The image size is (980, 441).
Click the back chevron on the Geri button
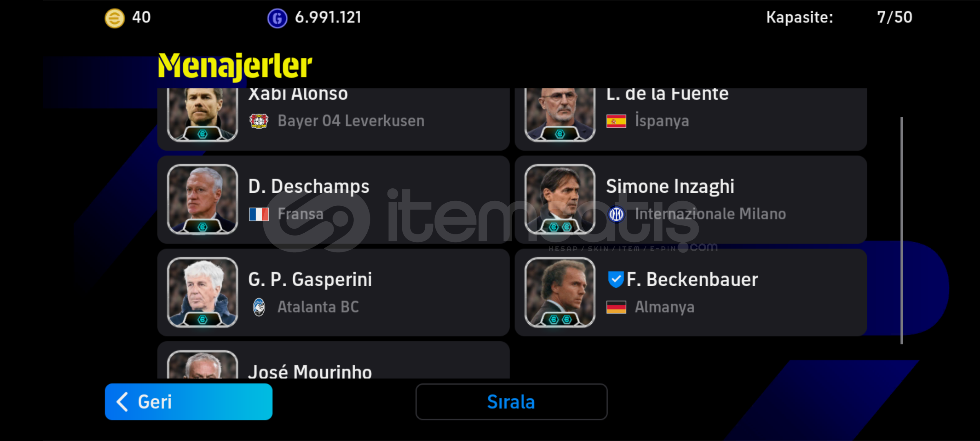[122, 402]
